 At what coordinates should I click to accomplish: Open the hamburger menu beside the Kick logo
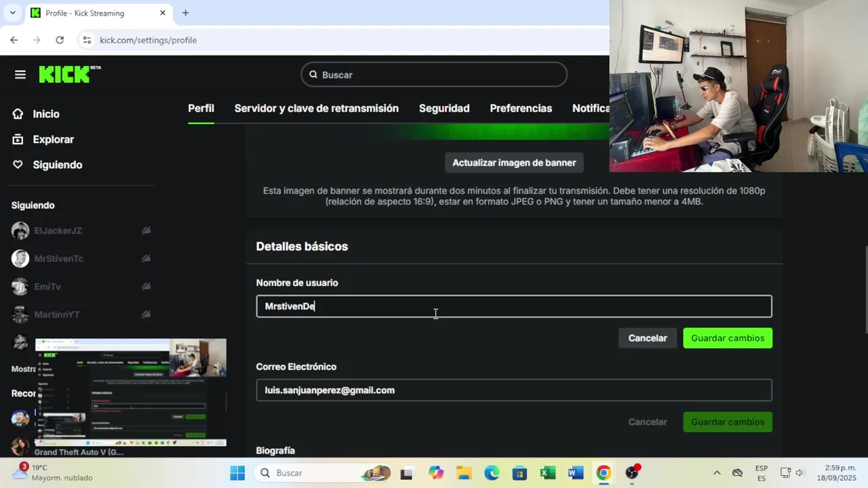tap(20, 75)
